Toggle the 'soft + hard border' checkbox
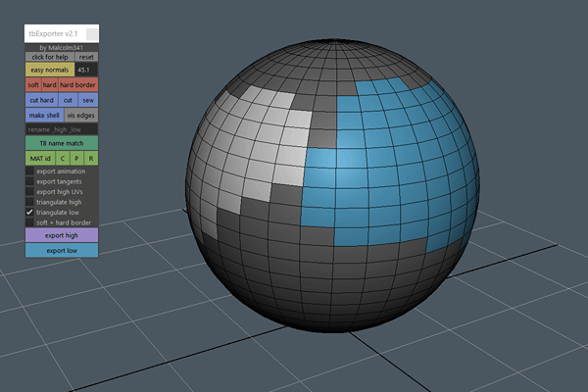Viewport: 588px width, 392px height. pyautogui.click(x=29, y=222)
